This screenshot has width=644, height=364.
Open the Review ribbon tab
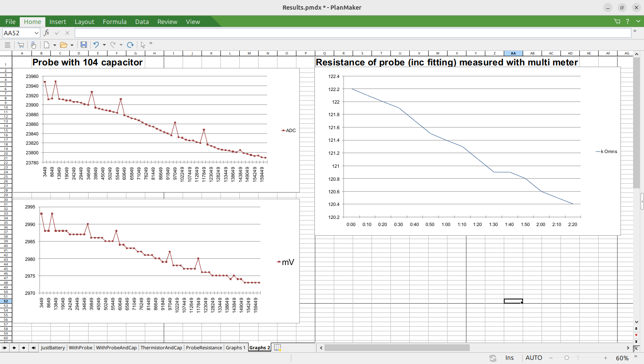tap(167, 22)
